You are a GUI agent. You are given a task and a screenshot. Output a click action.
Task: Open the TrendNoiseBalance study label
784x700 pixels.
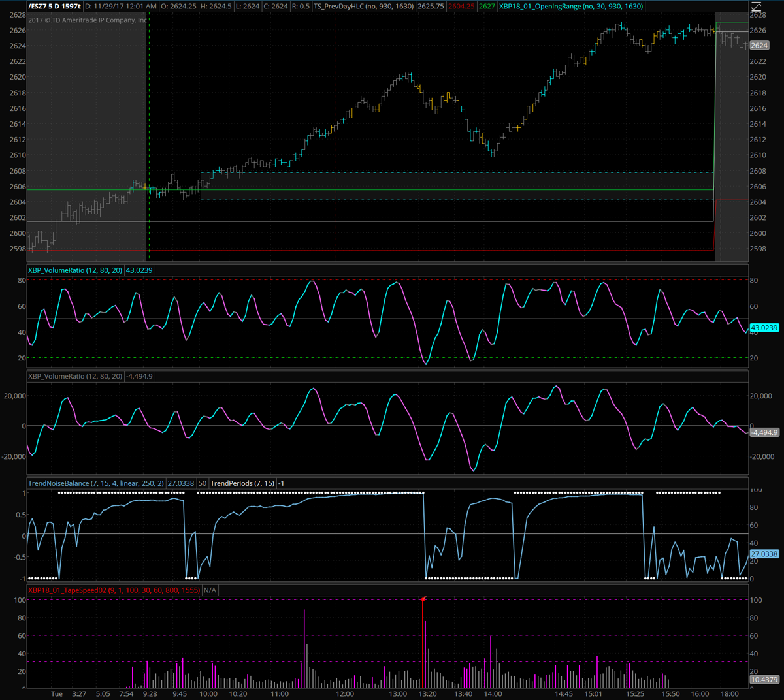tap(96, 483)
